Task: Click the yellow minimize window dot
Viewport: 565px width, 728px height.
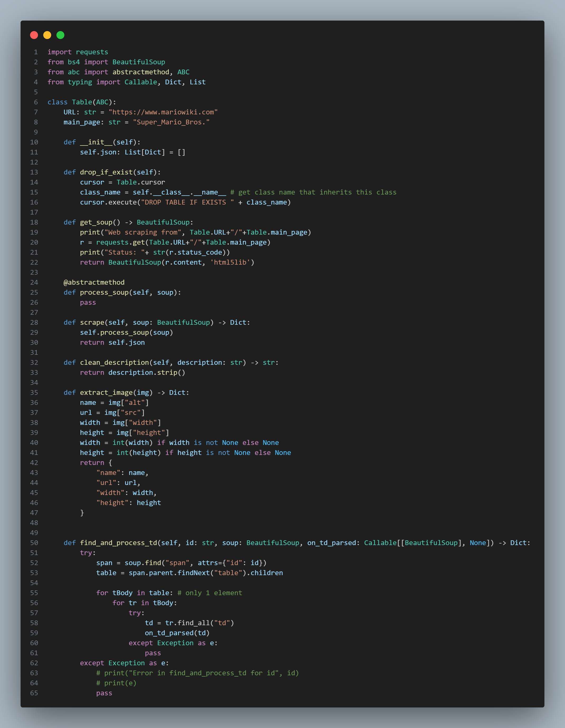Action: coord(47,35)
